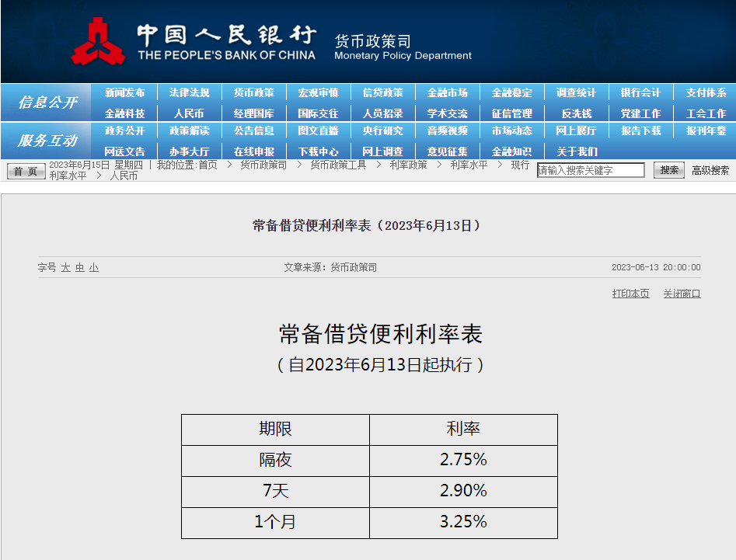Image resolution: width=736 pixels, height=560 pixels.
Task: Open 学术交流 navigation item
Action: [448, 113]
